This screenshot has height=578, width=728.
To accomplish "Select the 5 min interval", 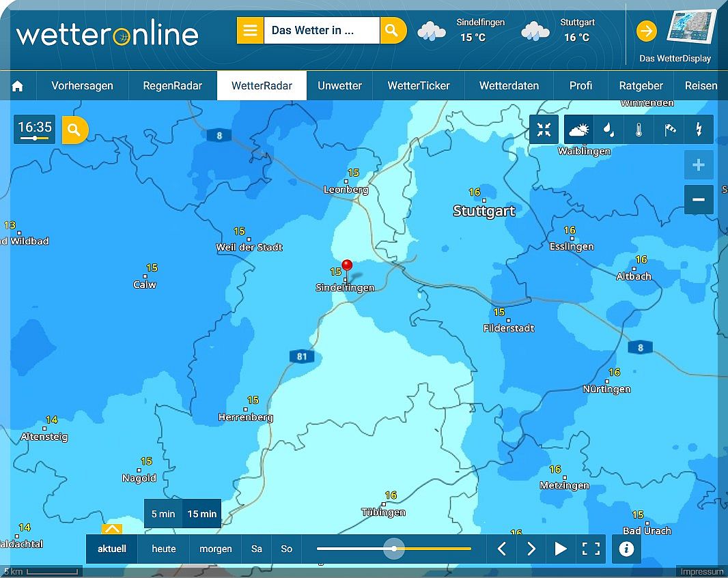I will click(x=163, y=514).
